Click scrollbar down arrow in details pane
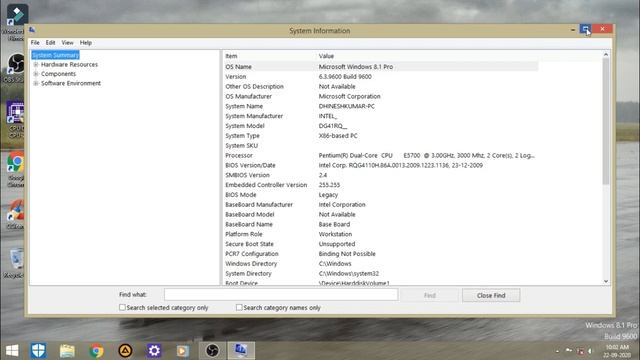 [x=606, y=281]
